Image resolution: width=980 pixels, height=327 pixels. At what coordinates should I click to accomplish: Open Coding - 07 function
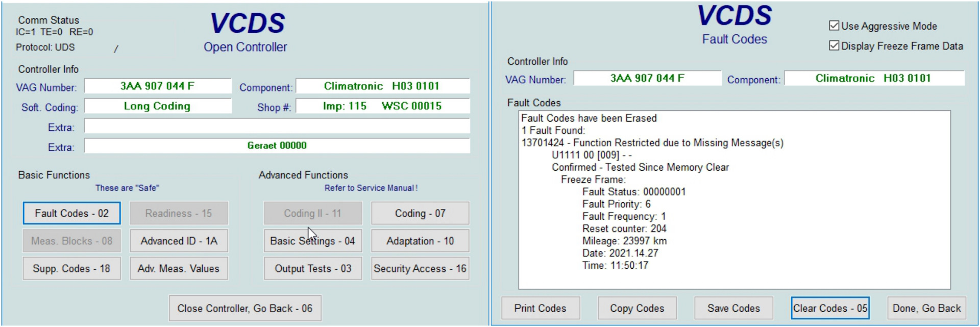pyautogui.click(x=420, y=213)
